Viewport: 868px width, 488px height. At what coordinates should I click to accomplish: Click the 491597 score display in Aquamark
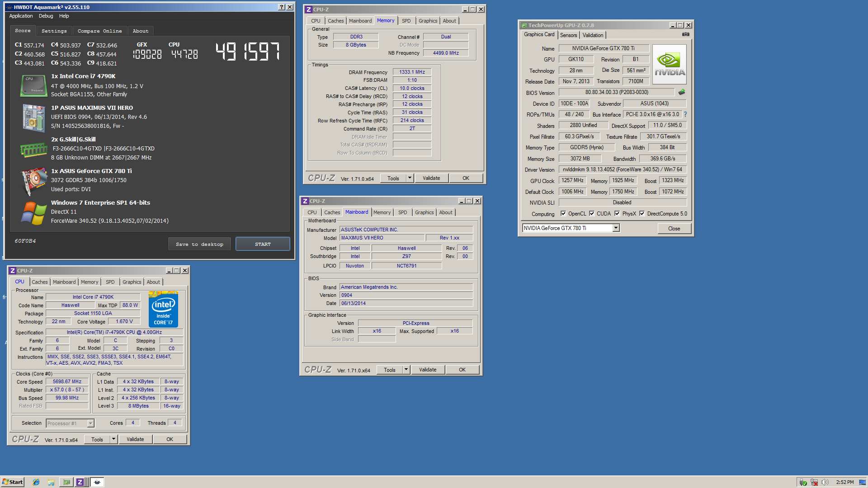pos(247,52)
